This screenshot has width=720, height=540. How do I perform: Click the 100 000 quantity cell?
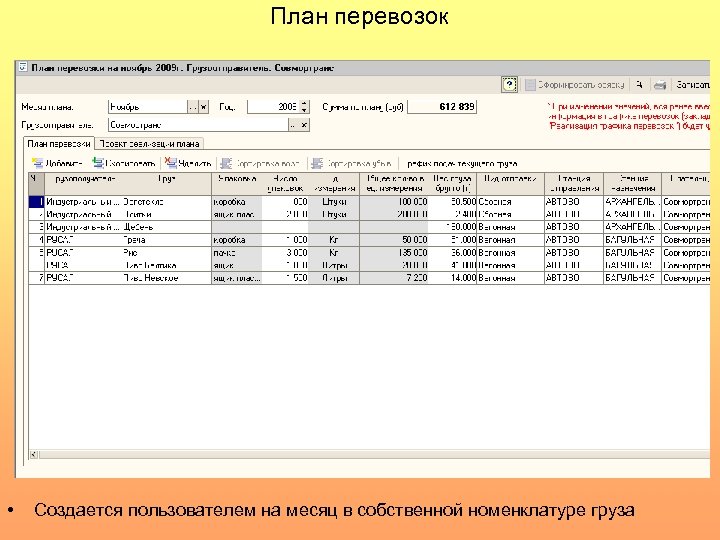(394, 202)
